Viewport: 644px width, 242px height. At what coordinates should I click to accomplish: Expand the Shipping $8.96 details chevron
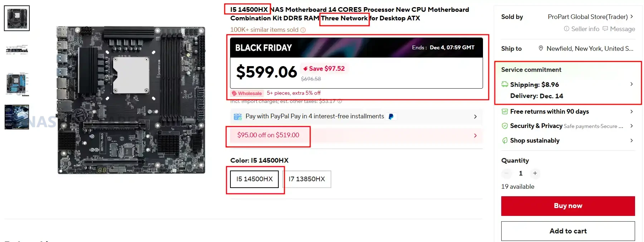[631, 84]
